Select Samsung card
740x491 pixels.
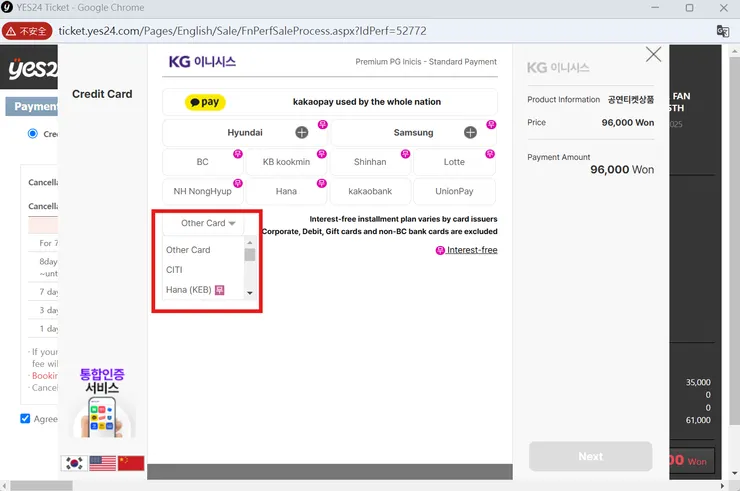(x=413, y=133)
